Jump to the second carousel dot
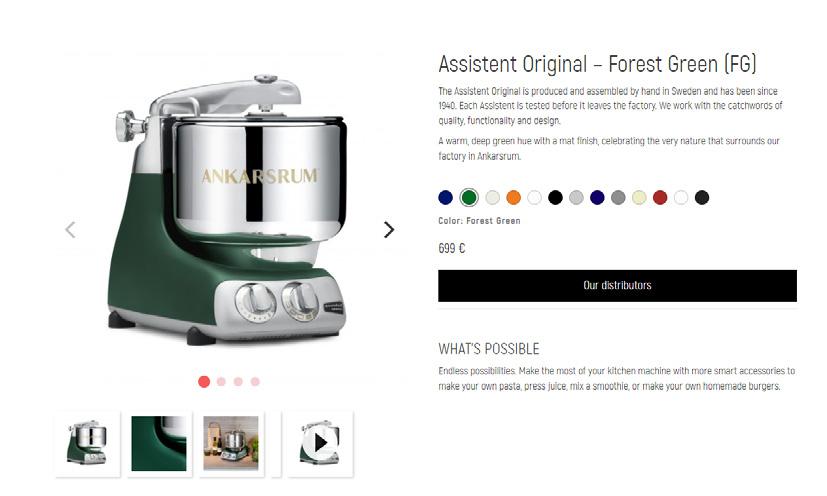 222,381
